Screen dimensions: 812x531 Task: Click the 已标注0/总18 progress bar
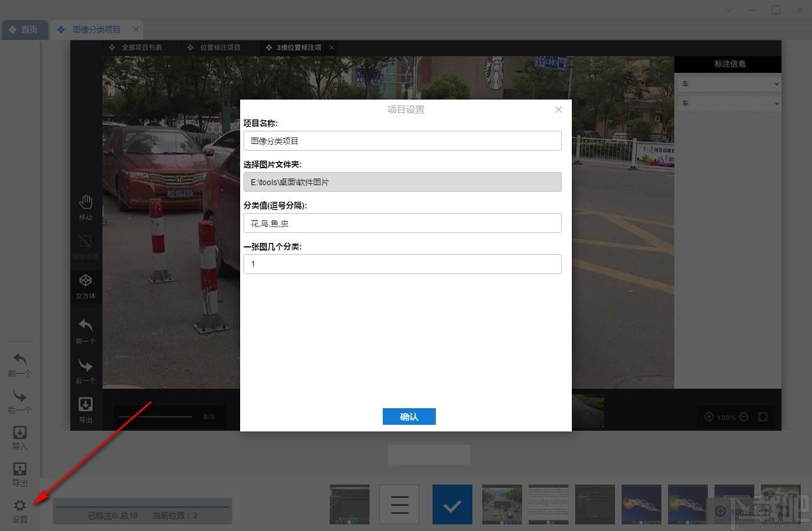pyautogui.click(x=143, y=506)
